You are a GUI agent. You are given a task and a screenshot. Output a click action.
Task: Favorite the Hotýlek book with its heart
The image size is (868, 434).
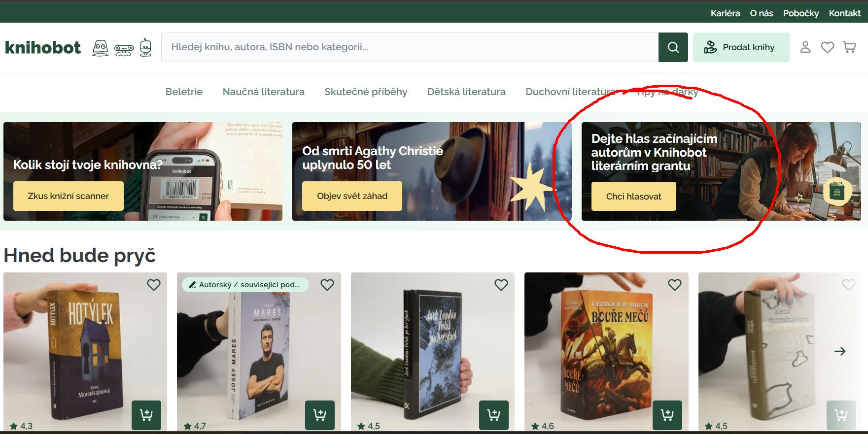tap(154, 285)
